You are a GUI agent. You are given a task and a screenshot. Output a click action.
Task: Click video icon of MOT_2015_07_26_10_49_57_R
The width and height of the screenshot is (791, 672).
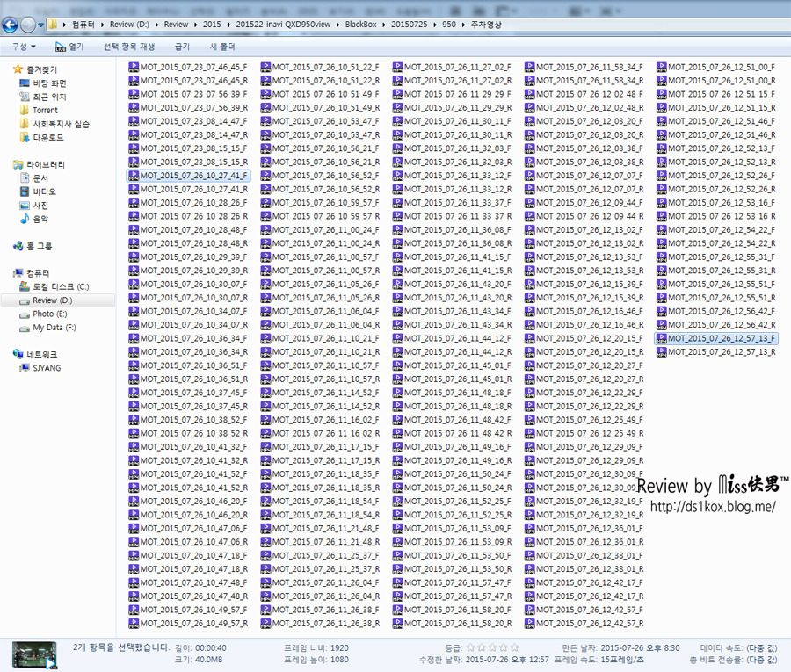[134, 623]
